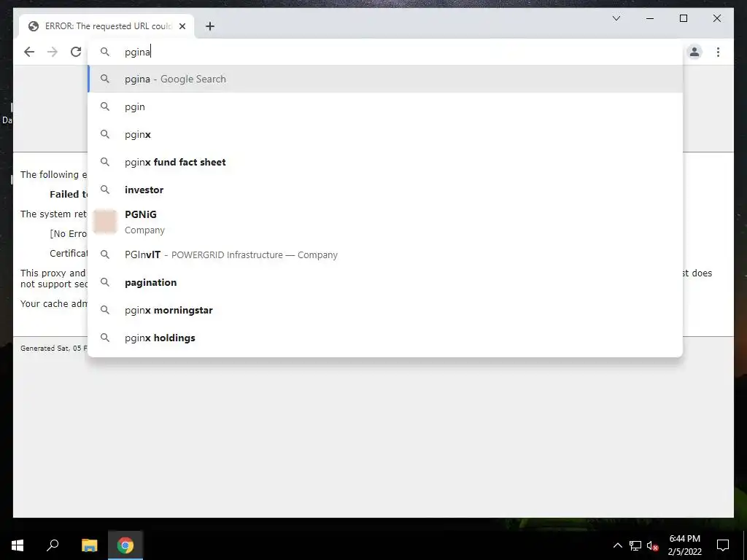Click the Chrome taskbar icon
This screenshot has width=747, height=560.
click(x=125, y=545)
